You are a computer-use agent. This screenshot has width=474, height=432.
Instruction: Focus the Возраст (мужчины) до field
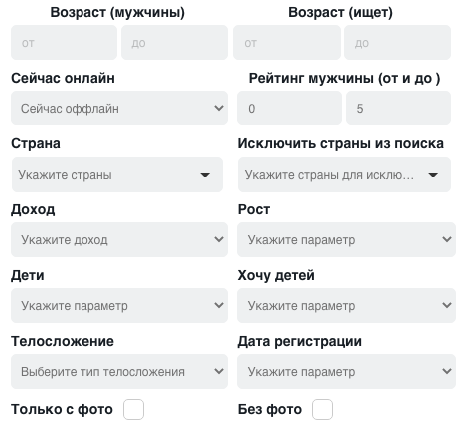click(x=174, y=43)
